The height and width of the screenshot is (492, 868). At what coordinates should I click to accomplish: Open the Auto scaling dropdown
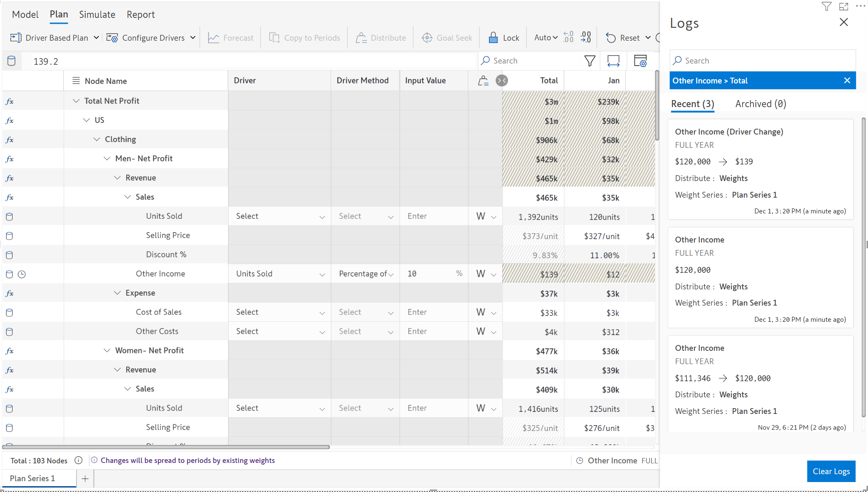point(546,38)
